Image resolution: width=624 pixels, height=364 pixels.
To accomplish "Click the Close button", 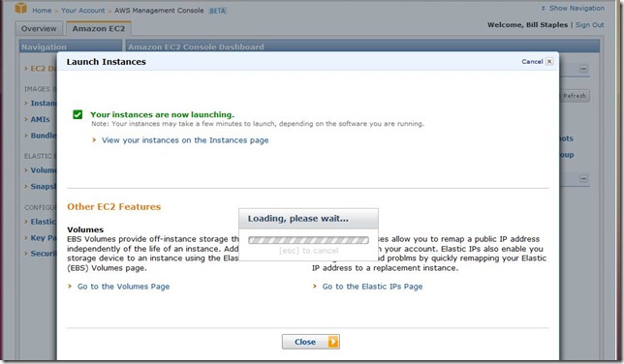I will click(x=311, y=342).
